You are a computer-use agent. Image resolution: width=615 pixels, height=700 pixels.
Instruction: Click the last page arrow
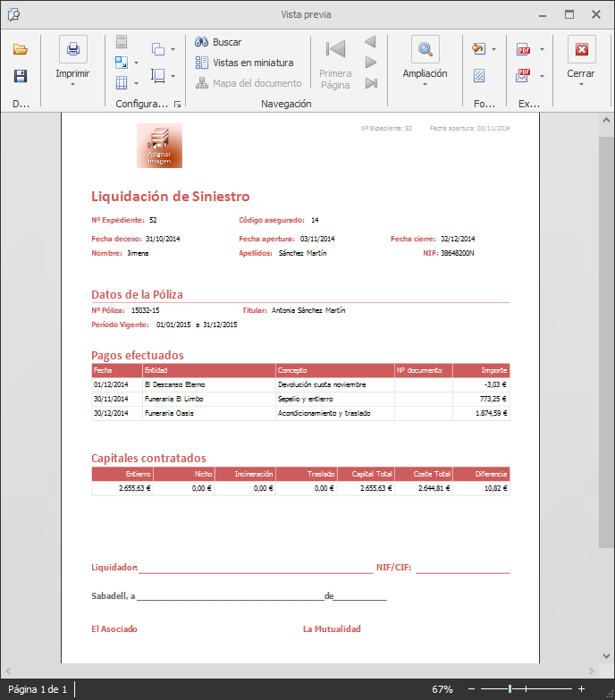[x=371, y=83]
